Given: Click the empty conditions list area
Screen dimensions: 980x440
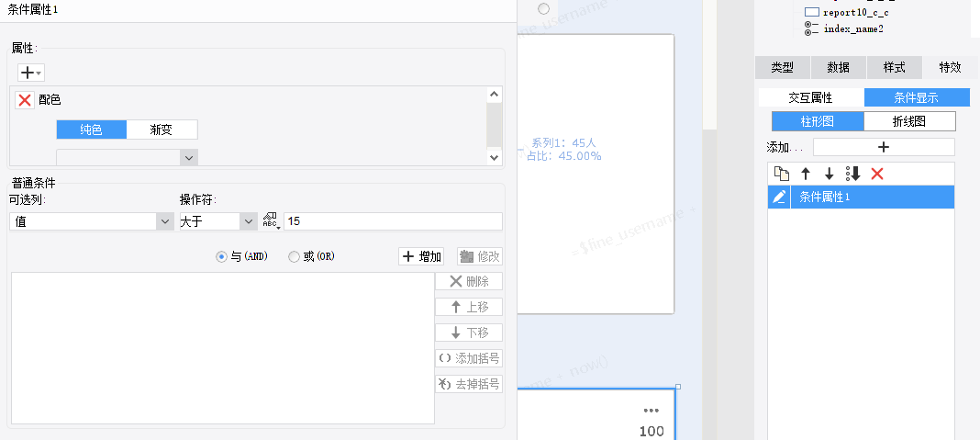Looking at the screenshot, I should 223,348.
